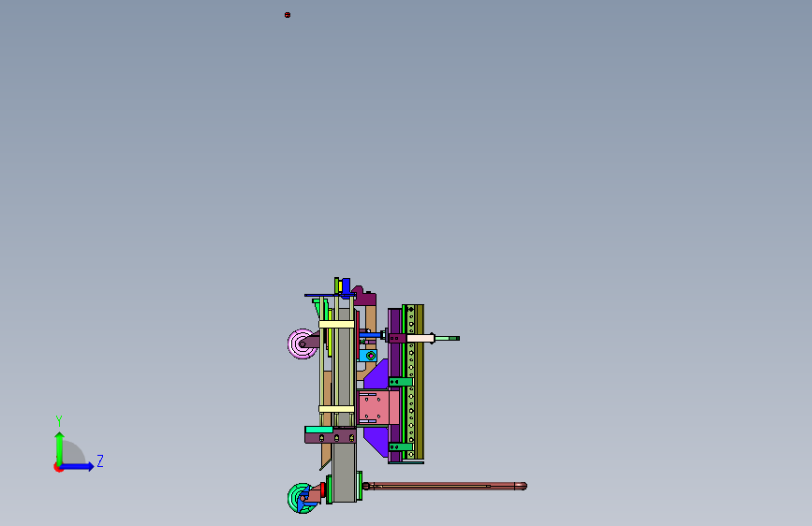
Task: Select the white cylinder shaft on the right
Action: [421, 338]
